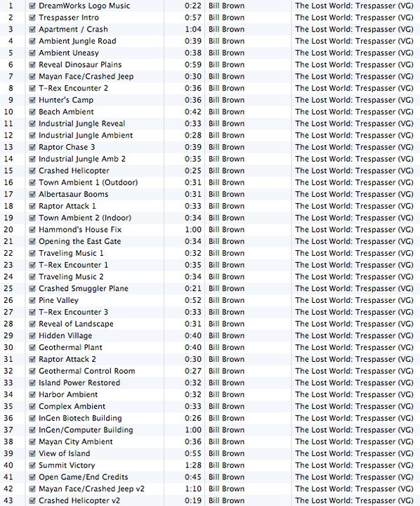The image size is (420, 506).
Task: Uncheck the Geothermal Plant checkbox
Action: coord(32,347)
